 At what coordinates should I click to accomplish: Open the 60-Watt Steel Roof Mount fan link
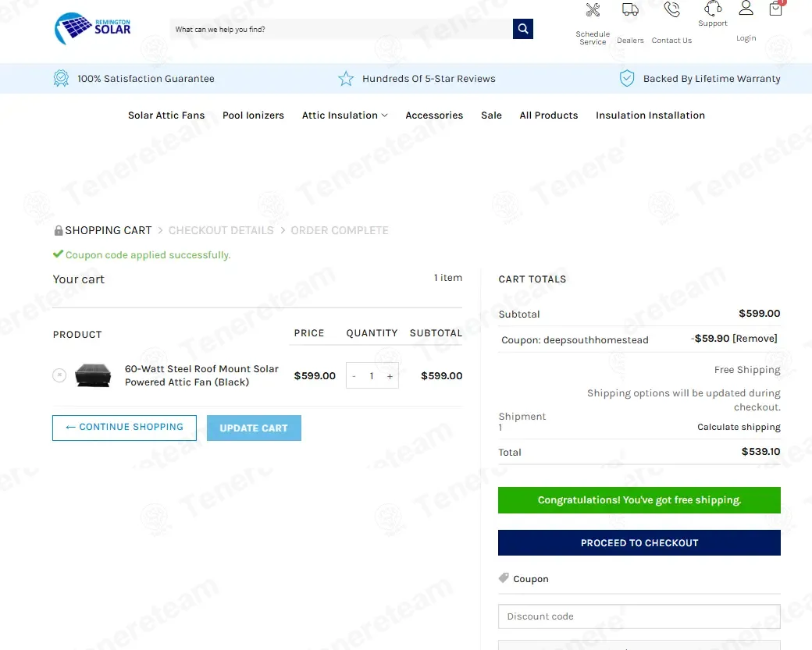coord(201,375)
